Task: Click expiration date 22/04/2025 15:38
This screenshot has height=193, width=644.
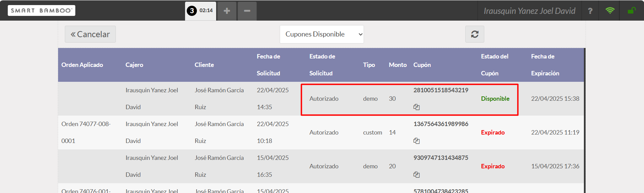Action: click(555, 99)
